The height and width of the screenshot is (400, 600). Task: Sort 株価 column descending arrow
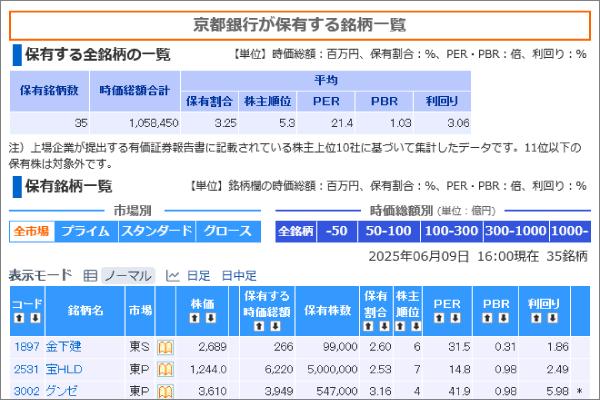tap(211, 318)
